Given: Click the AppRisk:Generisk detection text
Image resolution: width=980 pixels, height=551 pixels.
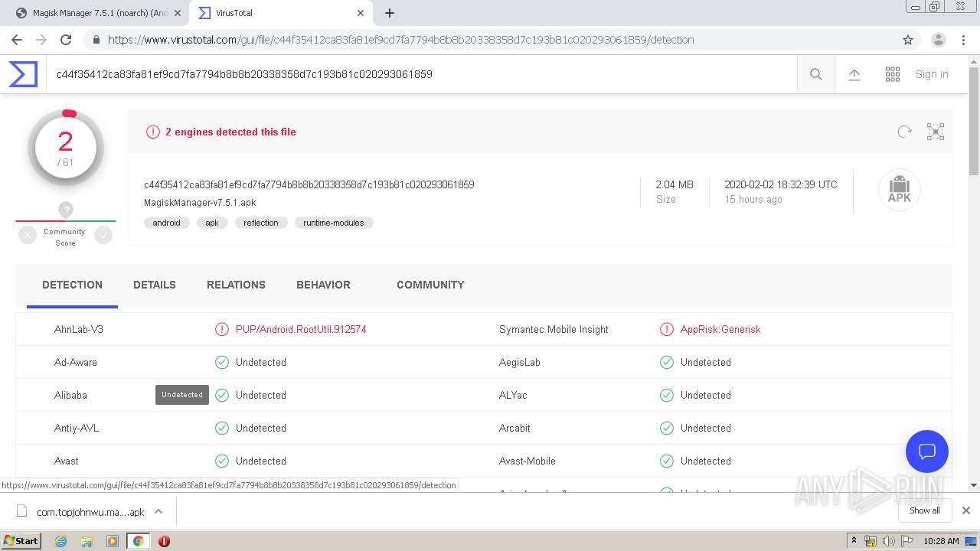Looking at the screenshot, I should pyautogui.click(x=720, y=329).
